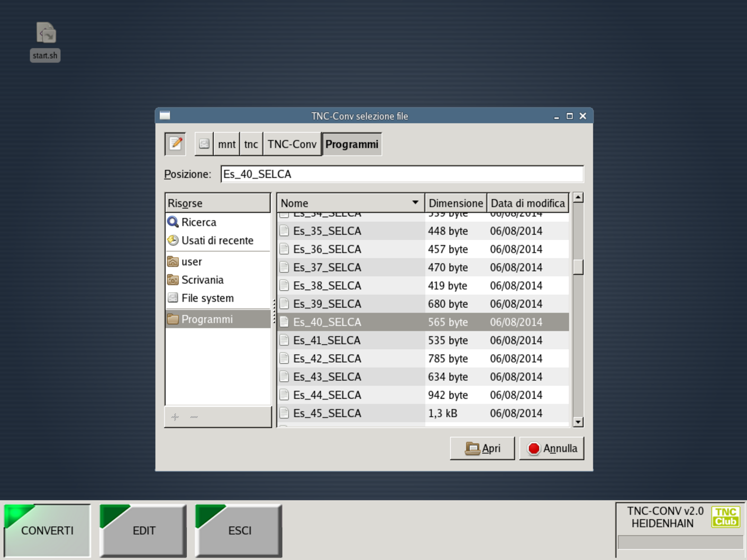
Task: Sort files using the Nome column arrow
Action: [415, 203]
